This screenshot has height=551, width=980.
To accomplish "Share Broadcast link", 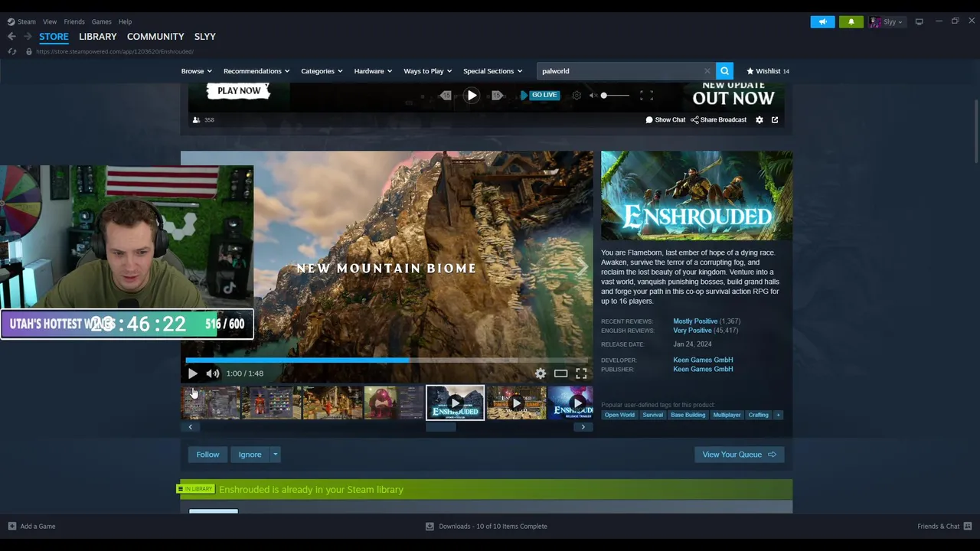I will tap(718, 119).
